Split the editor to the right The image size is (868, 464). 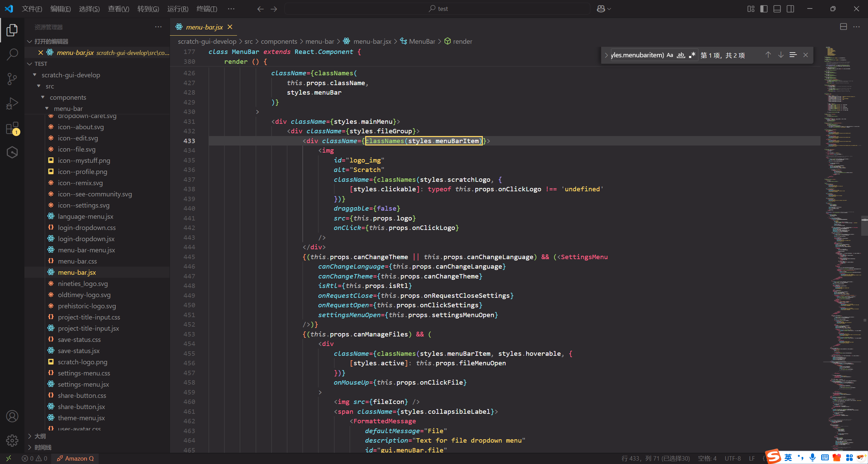coord(843,27)
